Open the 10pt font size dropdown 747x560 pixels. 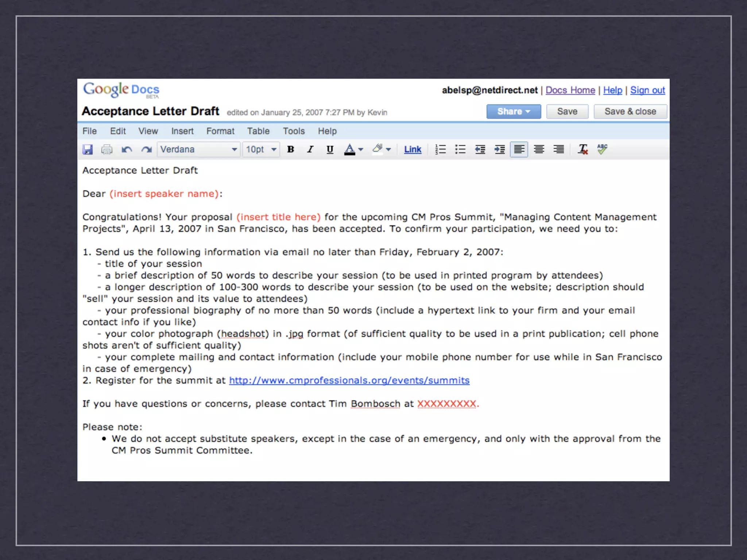pyautogui.click(x=261, y=149)
